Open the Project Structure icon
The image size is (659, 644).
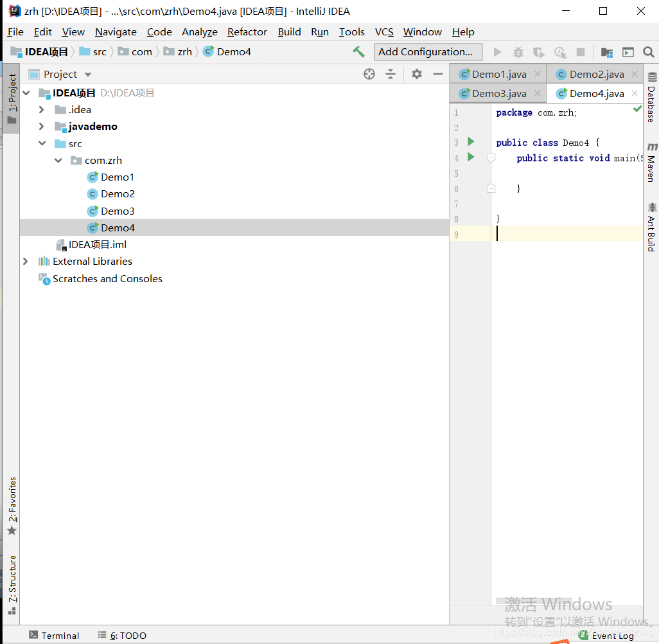click(x=606, y=52)
